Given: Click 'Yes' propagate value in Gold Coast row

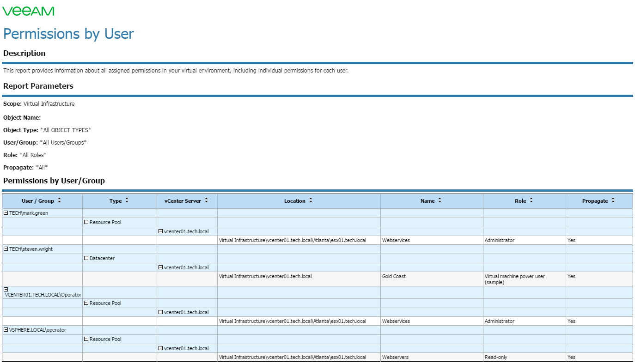Looking at the screenshot, I should (572, 276).
